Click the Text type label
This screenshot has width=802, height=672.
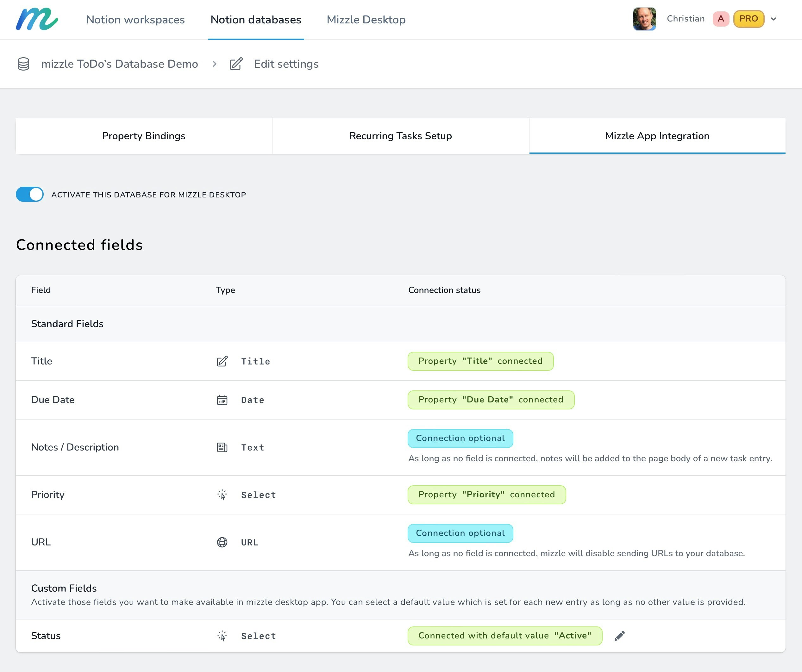pos(253,447)
